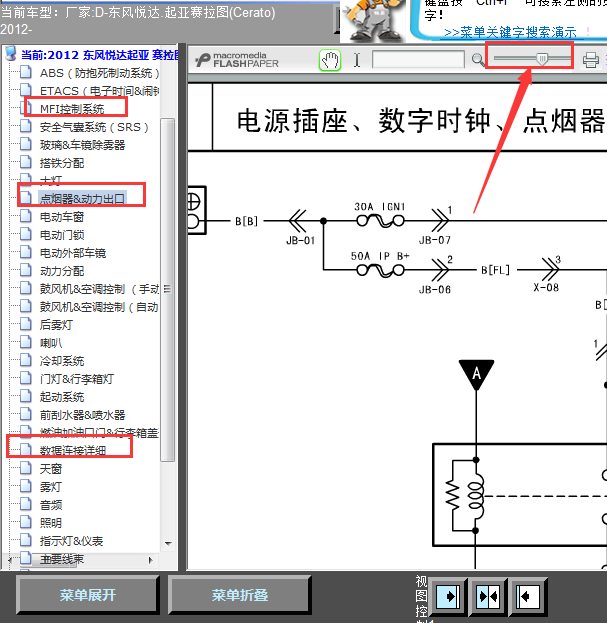The image size is (607, 625).
Task: Click the page icon beside 喇叭
Action: pyautogui.click(x=26, y=342)
